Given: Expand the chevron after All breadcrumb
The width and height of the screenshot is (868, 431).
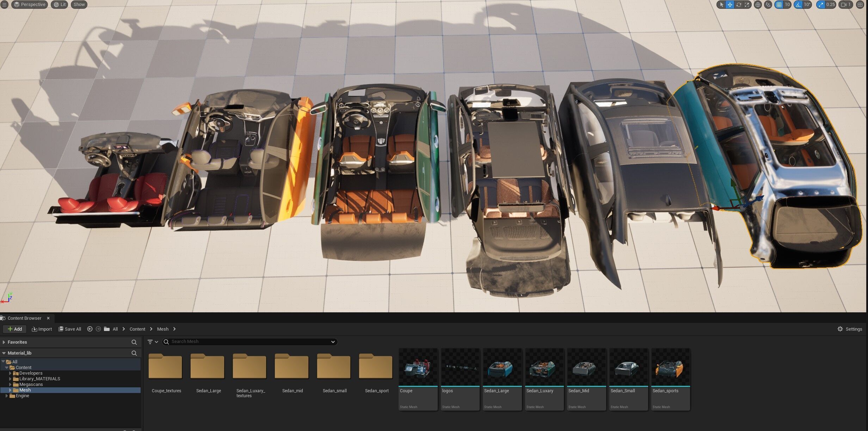Looking at the screenshot, I should coord(124,329).
